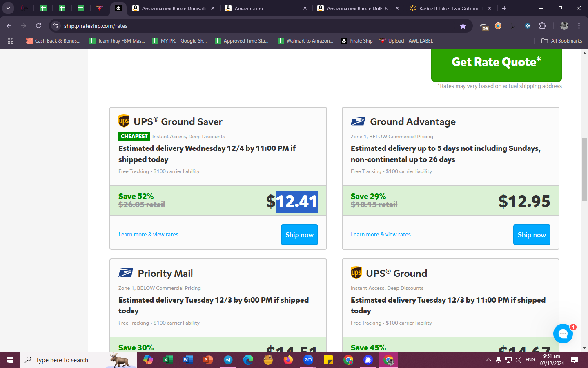The width and height of the screenshot is (588, 368).
Task: Open Approved Time Sta... bookmark
Action: tap(242, 41)
